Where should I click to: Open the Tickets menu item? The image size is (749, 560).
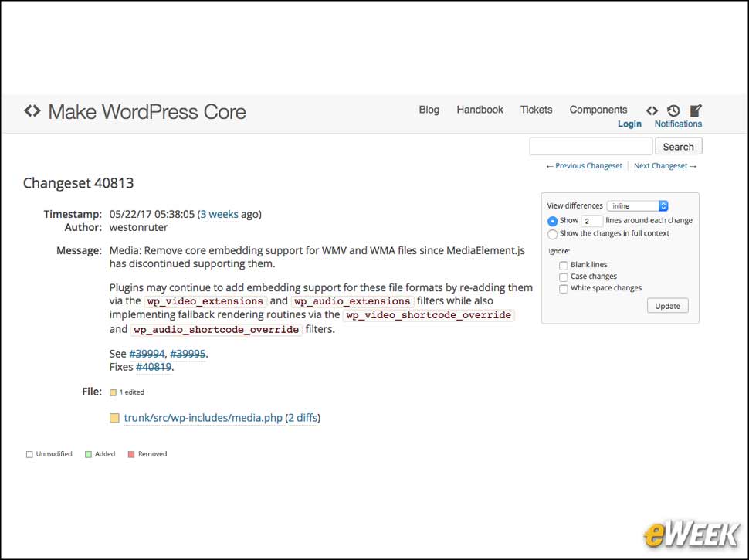[x=536, y=110]
